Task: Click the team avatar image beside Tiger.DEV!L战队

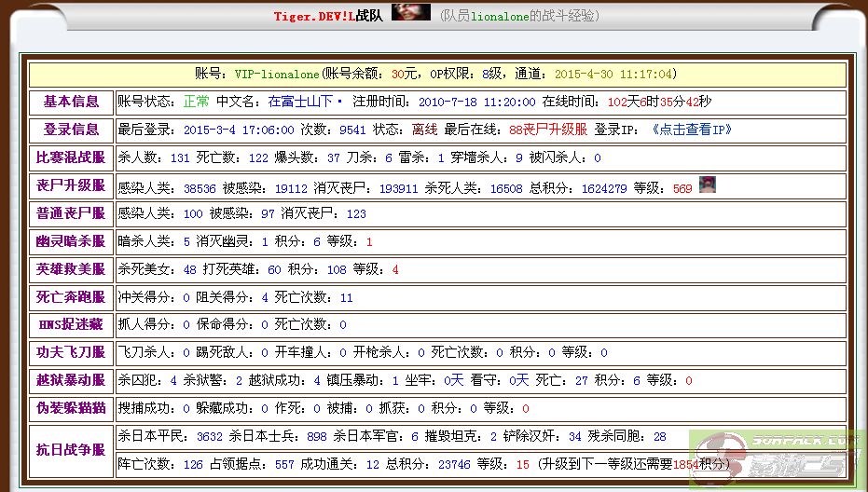Action: tap(410, 12)
